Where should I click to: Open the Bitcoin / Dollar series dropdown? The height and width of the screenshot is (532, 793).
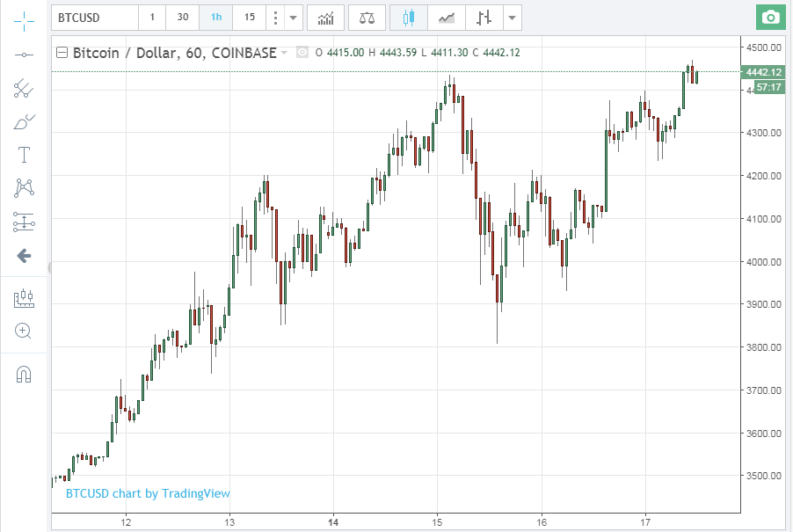[x=284, y=53]
